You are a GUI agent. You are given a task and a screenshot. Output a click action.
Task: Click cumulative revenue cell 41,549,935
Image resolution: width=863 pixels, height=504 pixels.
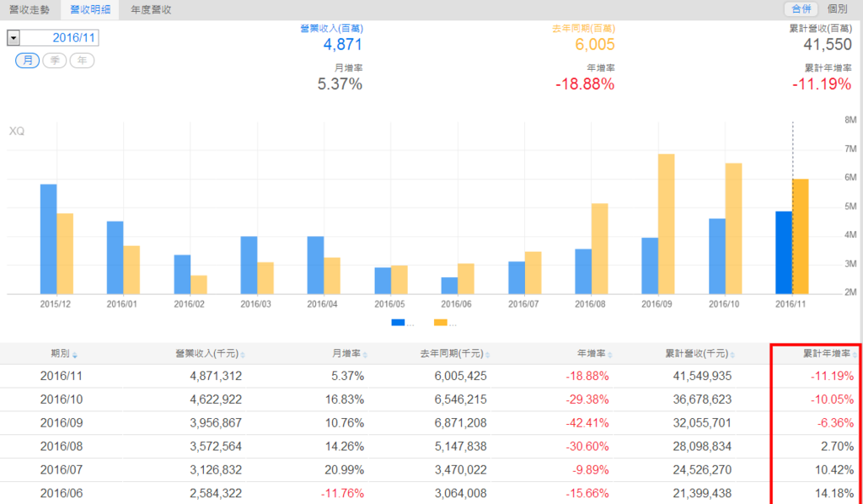(702, 377)
